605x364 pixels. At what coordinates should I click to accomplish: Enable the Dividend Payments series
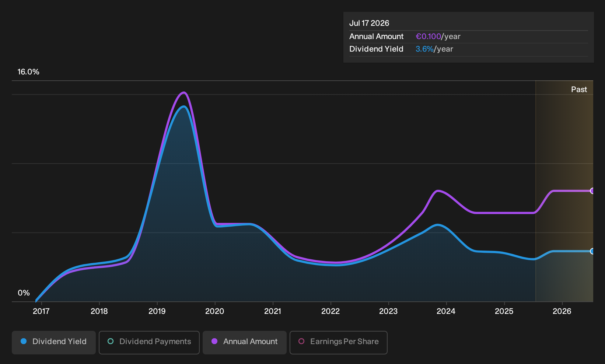click(149, 342)
